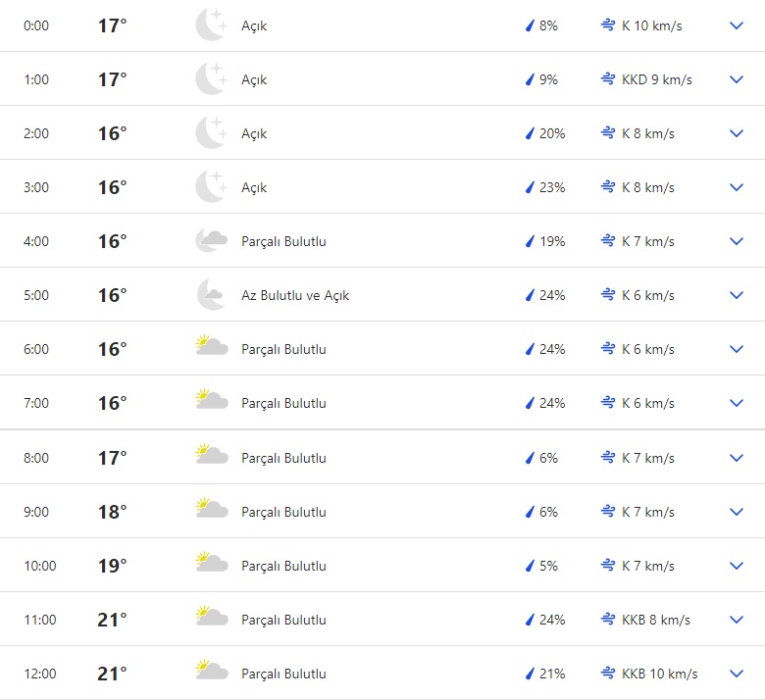Click the raindrop icon next to 5%
This screenshot has width=765, height=700.
530,566
